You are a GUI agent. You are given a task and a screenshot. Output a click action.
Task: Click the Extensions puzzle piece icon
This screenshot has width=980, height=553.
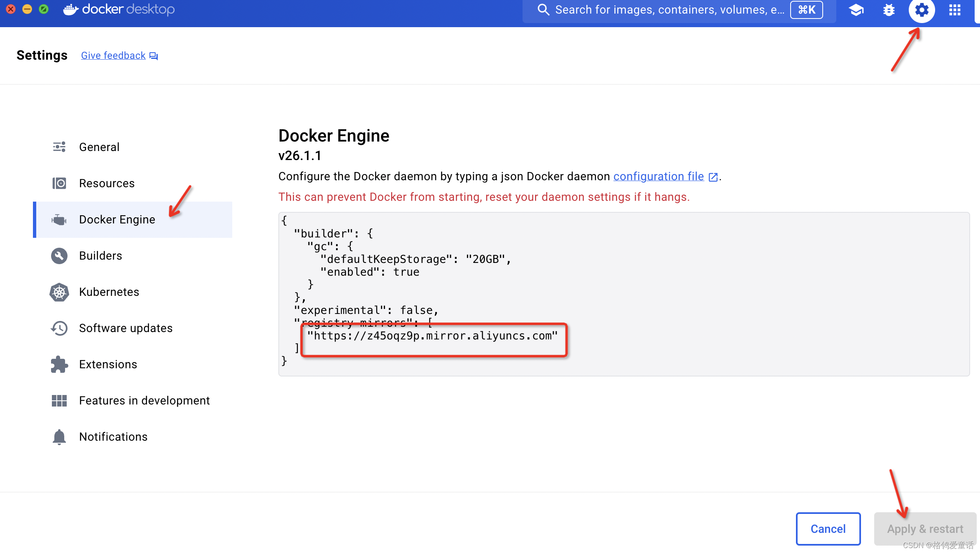(x=59, y=365)
